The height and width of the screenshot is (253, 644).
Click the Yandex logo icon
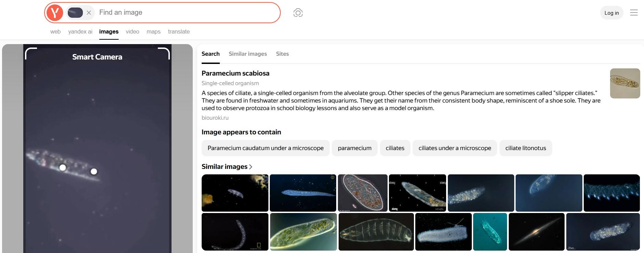click(55, 13)
